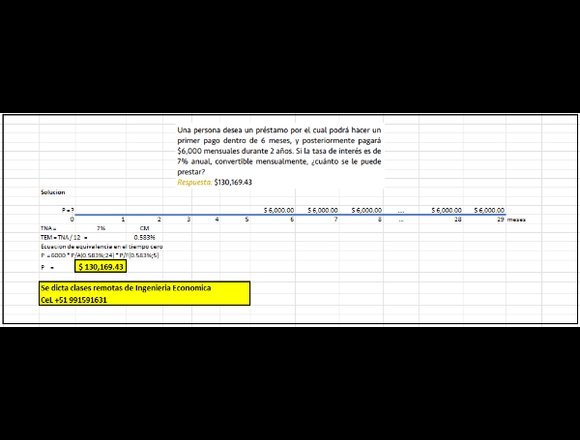Screen dimensions: 580x440
Task: Select timeline month number 3
Action: click(x=188, y=220)
